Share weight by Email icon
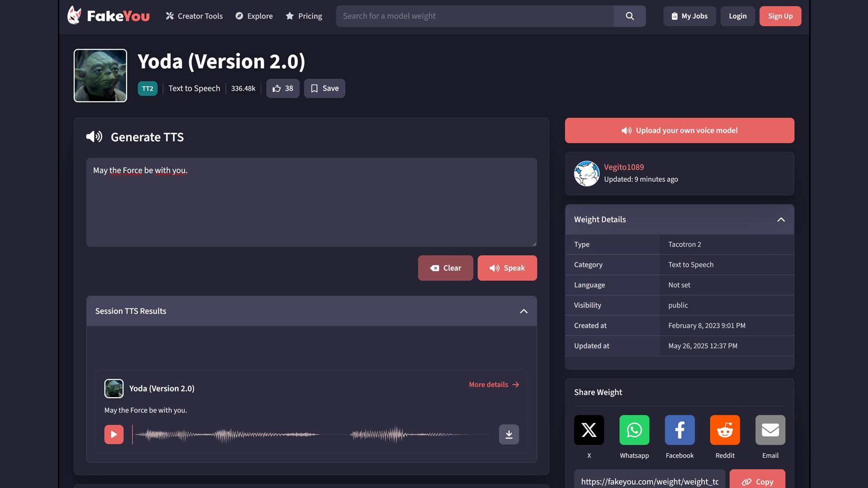Image resolution: width=868 pixels, height=488 pixels. (x=770, y=430)
